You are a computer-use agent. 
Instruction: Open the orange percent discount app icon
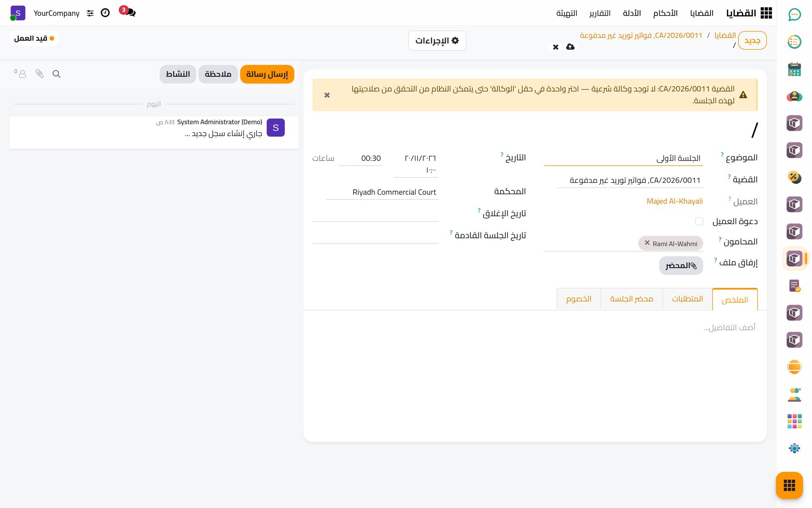794,177
